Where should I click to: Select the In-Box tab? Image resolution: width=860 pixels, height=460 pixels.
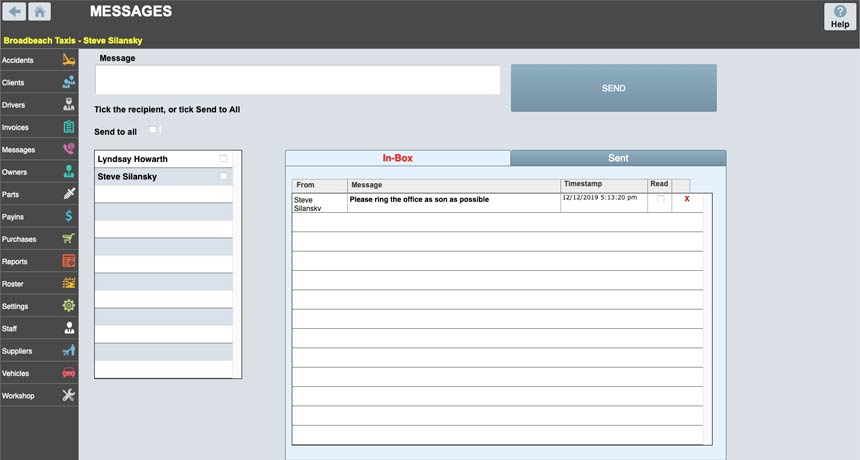[x=397, y=158]
